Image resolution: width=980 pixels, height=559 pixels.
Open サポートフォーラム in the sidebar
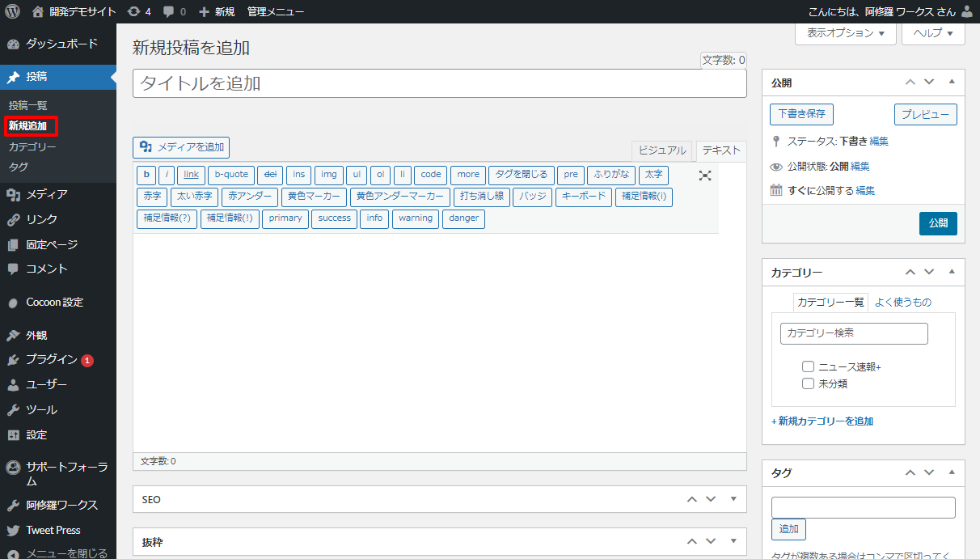point(58,473)
